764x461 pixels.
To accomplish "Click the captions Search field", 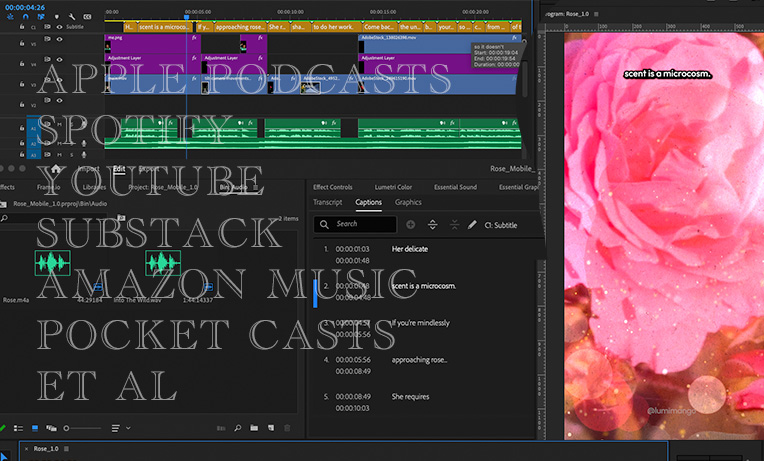I will point(355,224).
